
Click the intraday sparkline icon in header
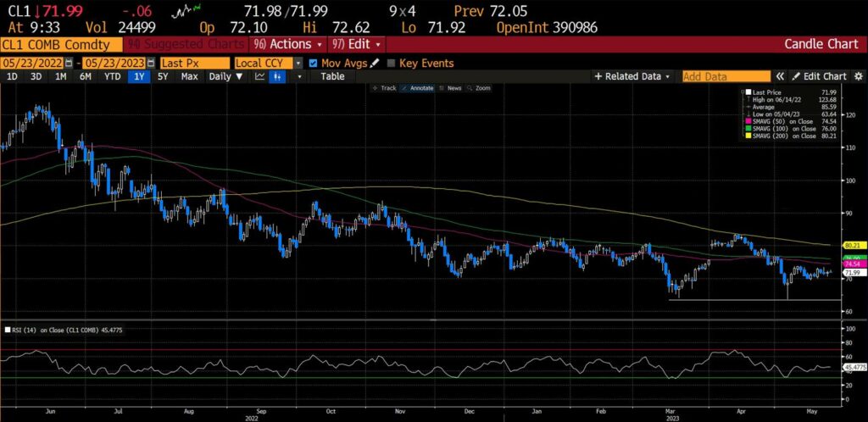187,10
